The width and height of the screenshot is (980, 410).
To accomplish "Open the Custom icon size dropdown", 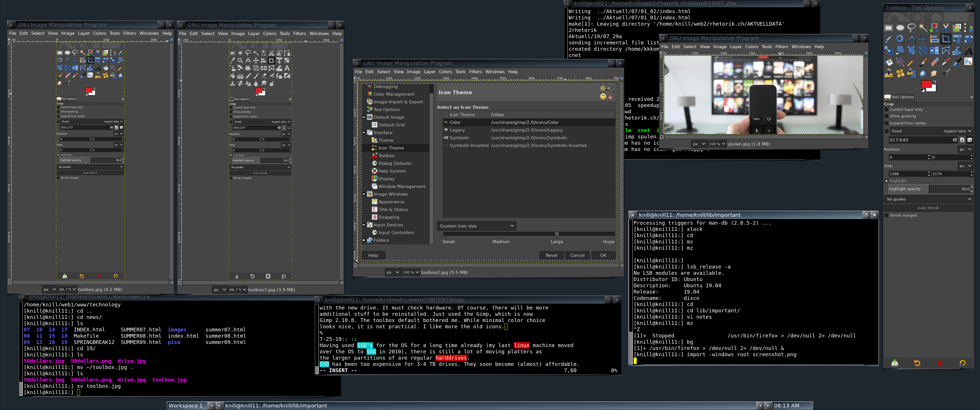I will (476, 226).
